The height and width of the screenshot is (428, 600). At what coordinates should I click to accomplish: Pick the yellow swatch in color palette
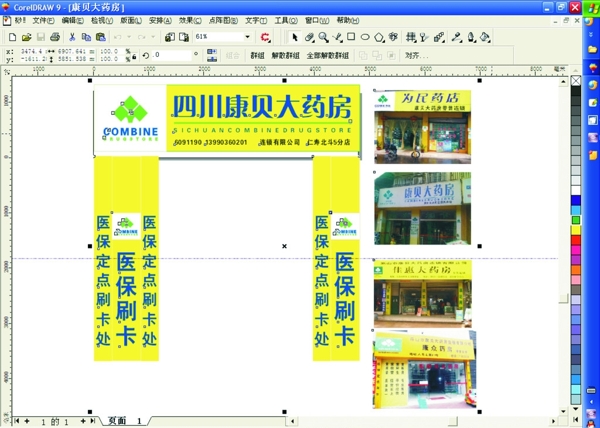coord(576,230)
